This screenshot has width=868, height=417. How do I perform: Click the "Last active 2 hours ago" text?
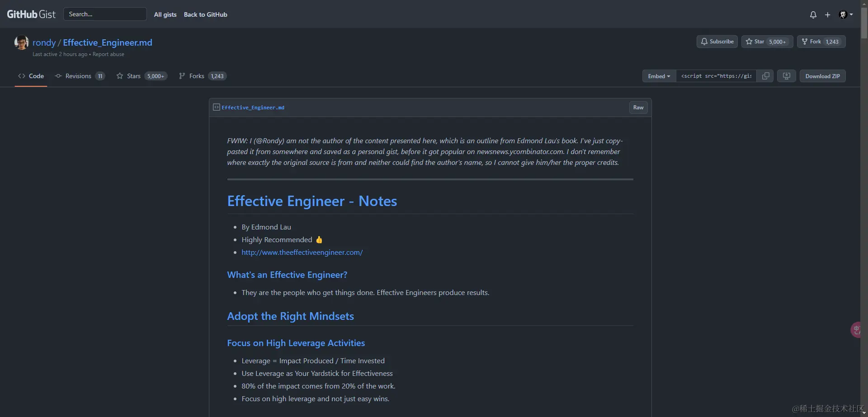click(x=60, y=54)
